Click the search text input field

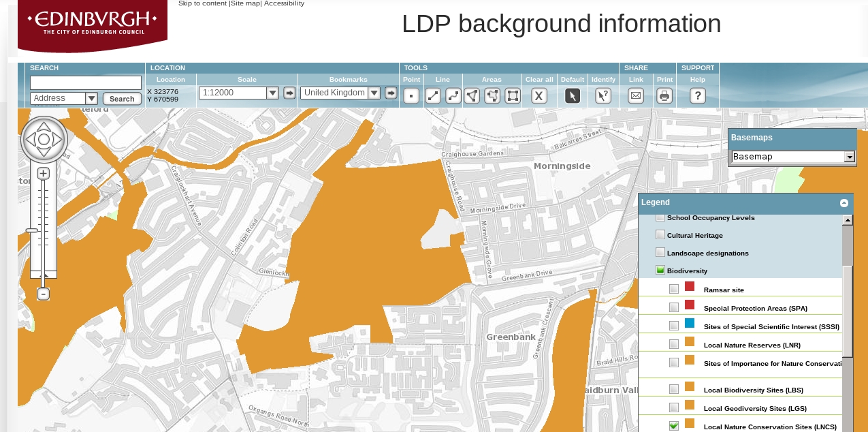pos(86,82)
